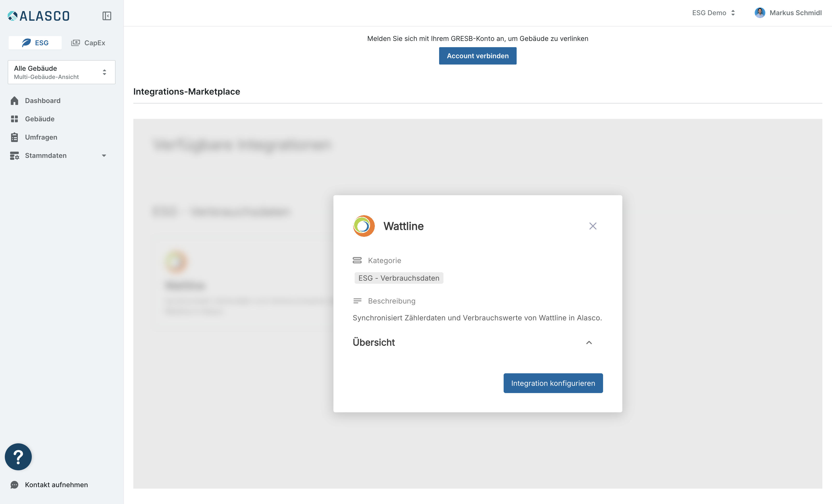The width and height of the screenshot is (832, 504).
Task: Open Dashboard from the sidebar
Action: 43,101
